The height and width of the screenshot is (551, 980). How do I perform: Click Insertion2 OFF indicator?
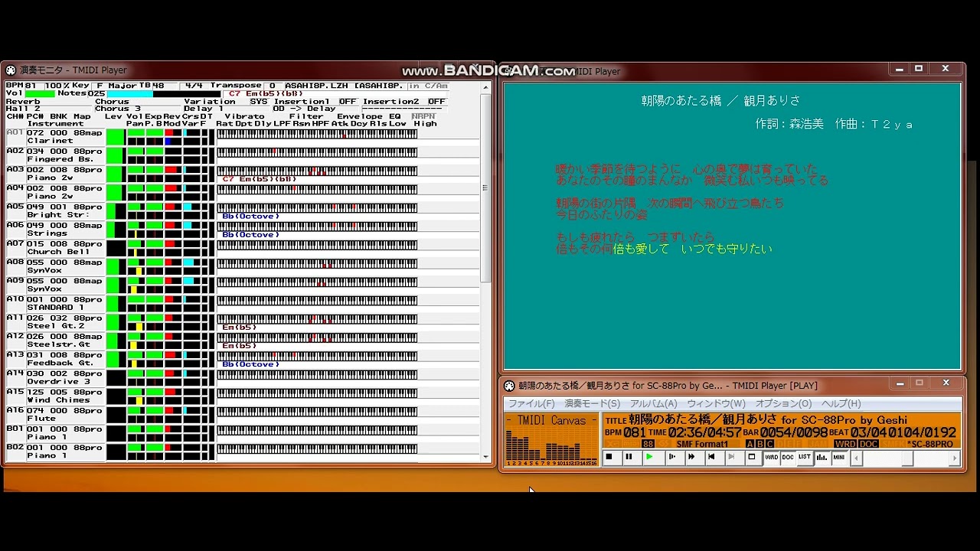coord(437,101)
